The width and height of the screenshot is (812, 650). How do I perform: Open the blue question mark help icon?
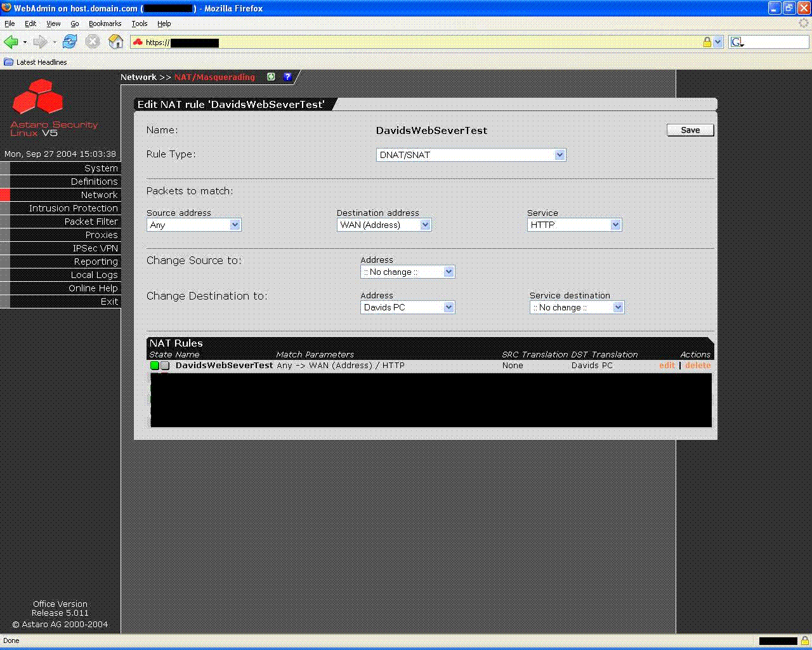tap(287, 77)
